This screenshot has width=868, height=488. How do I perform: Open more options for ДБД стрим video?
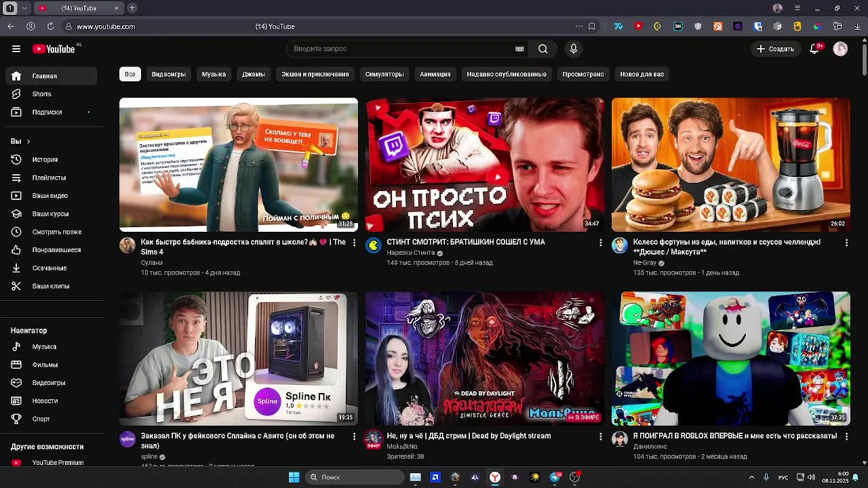[600, 437]
